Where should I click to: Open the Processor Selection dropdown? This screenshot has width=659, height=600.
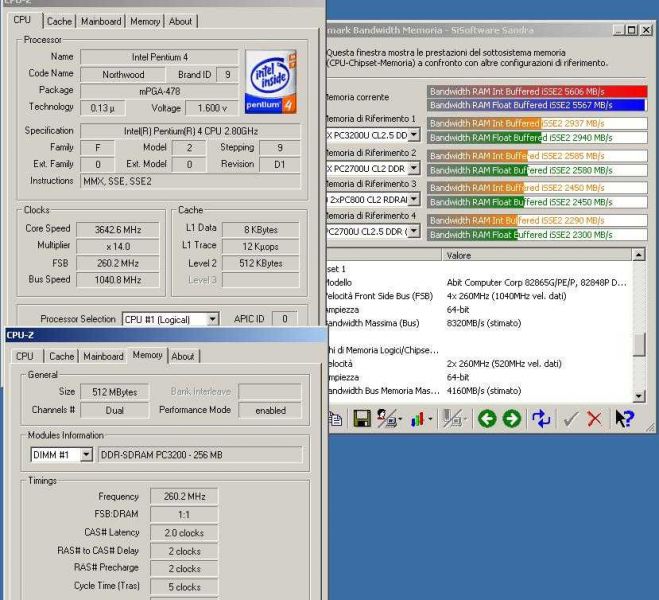[x=213, y=319]
